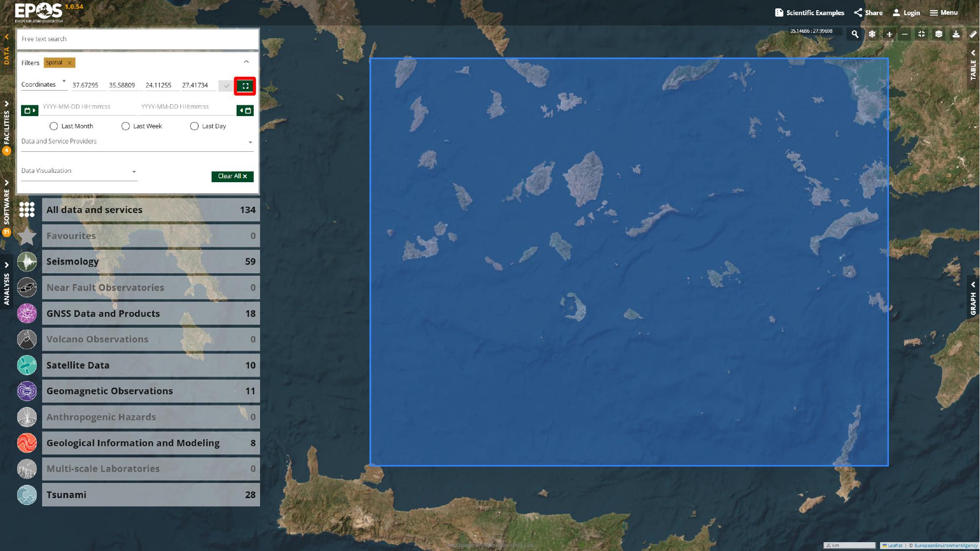Click the Seismology waveform icon
Screen dimensions: 980x551
click(26, 262)
